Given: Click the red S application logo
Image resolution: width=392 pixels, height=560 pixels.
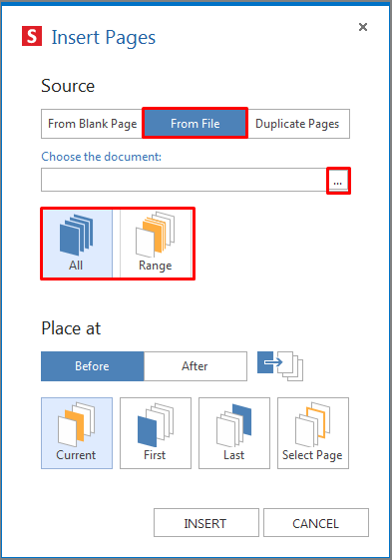Looking at the screenshot, I should (32, 36).
